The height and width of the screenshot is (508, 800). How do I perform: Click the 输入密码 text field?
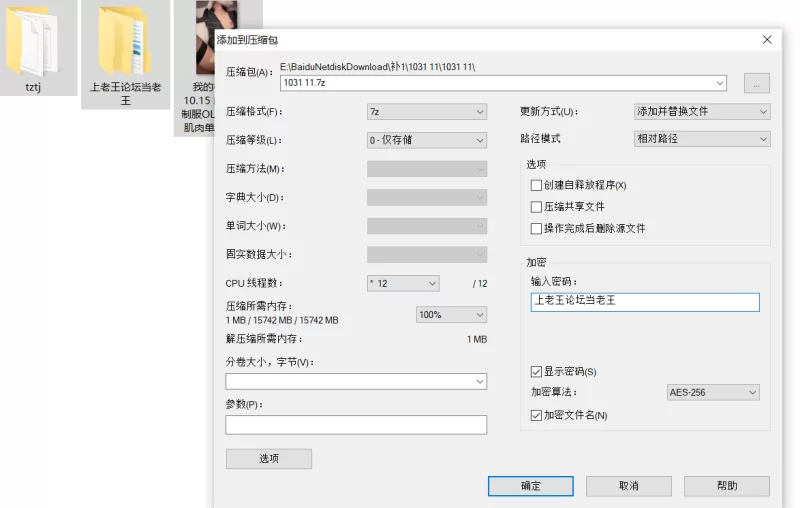(x=645, y=301)
